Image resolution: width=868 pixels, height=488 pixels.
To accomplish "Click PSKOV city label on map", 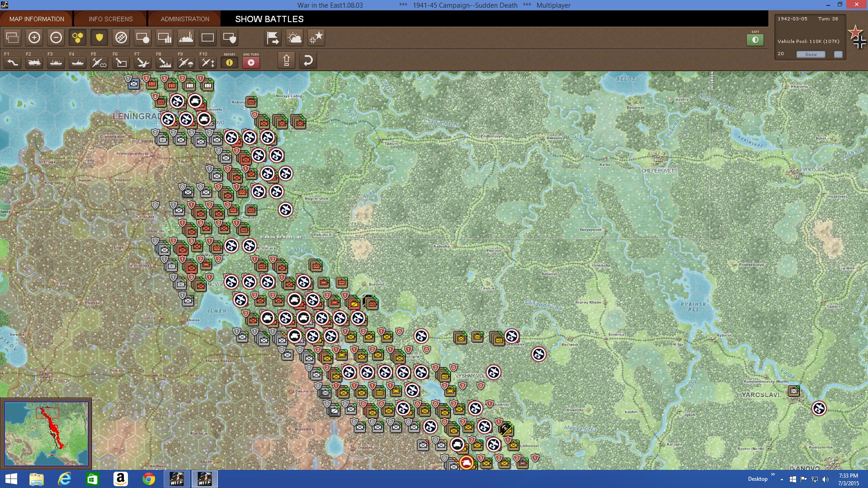I will [x=62, y=380].
